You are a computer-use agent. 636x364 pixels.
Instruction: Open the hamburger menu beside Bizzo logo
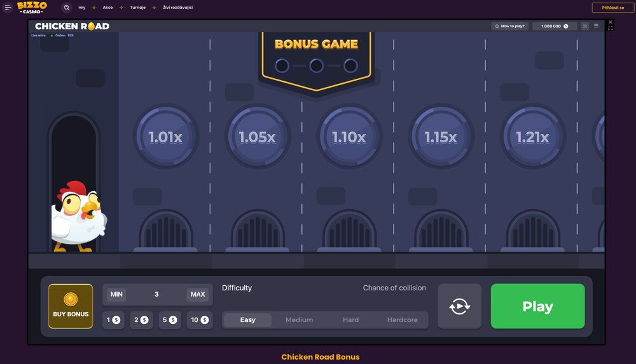(8, 8)
